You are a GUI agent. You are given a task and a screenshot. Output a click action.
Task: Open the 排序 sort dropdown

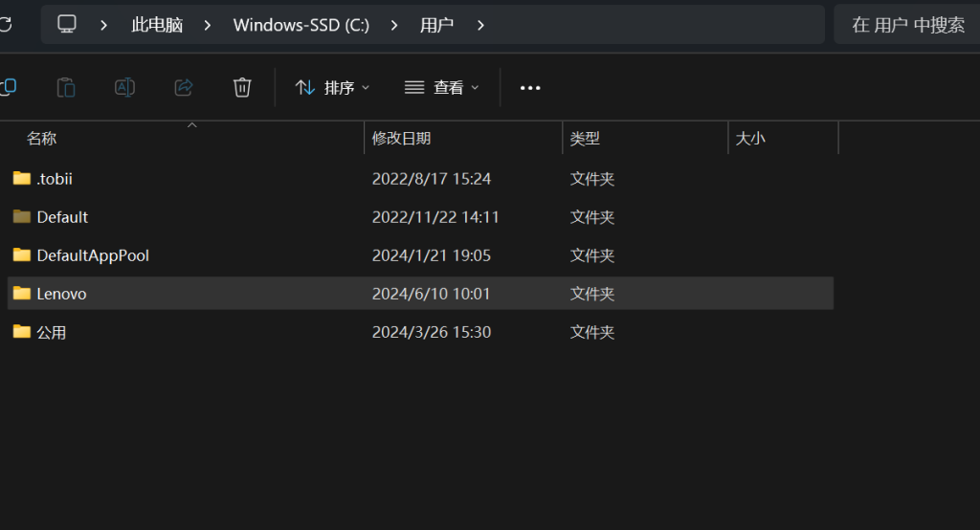pyautogui.click(x=332, y=87)
